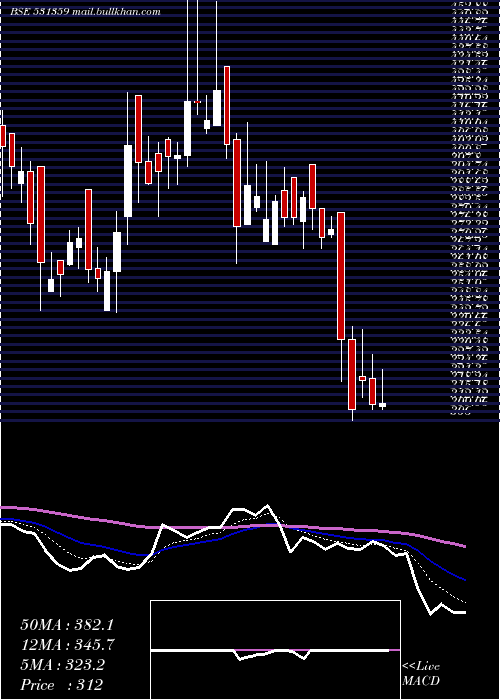
Task: Click the <<Live MACD label
Action: [x=421, y=674]
